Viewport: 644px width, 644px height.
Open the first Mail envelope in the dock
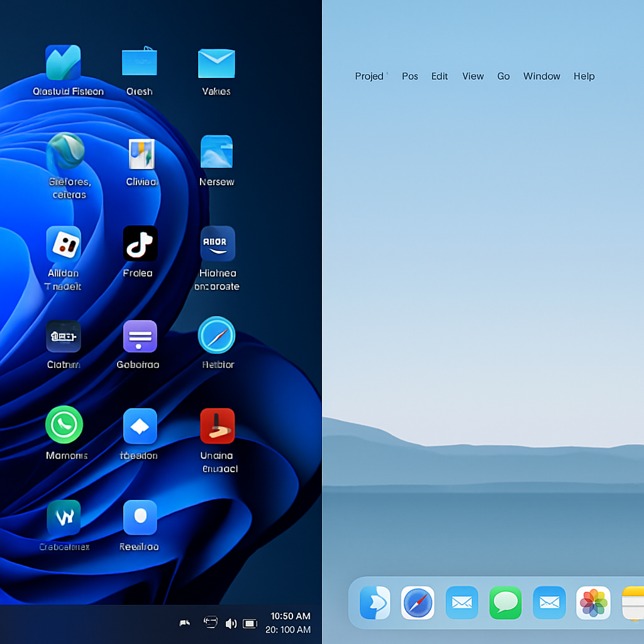(462, 602)
